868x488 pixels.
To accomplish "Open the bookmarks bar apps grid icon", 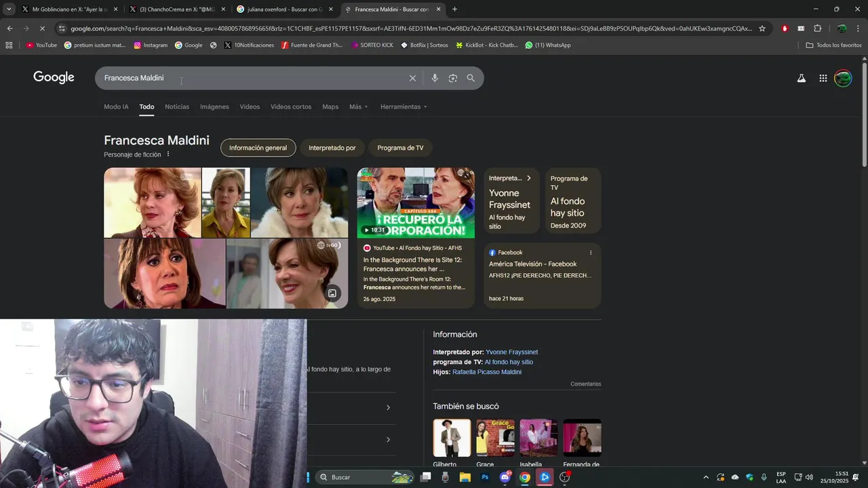I will [9, 45].
